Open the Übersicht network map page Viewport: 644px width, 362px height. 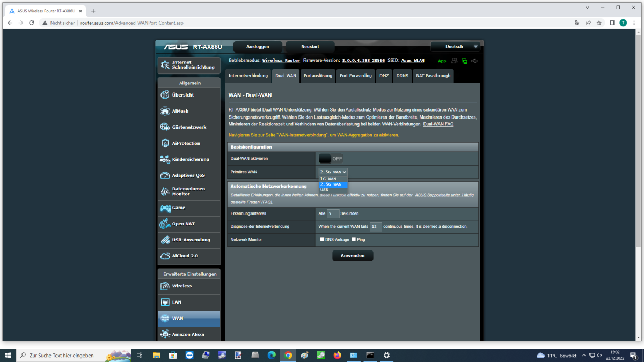189,95
